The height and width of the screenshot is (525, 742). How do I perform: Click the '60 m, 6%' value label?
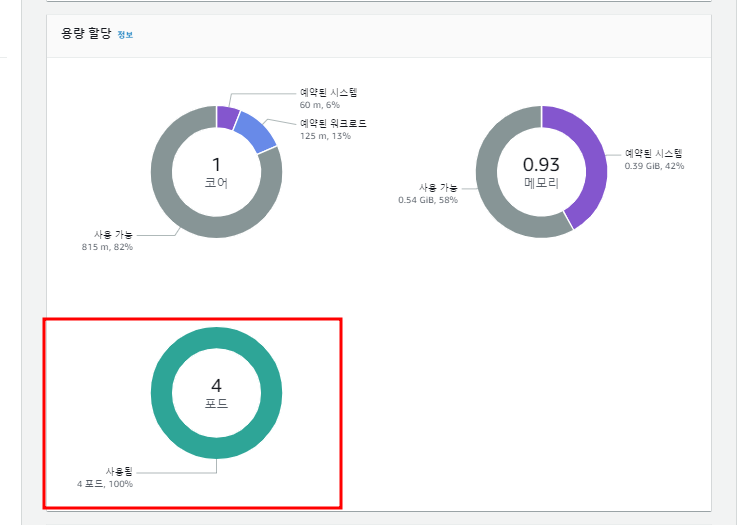(x=320, y=105)
